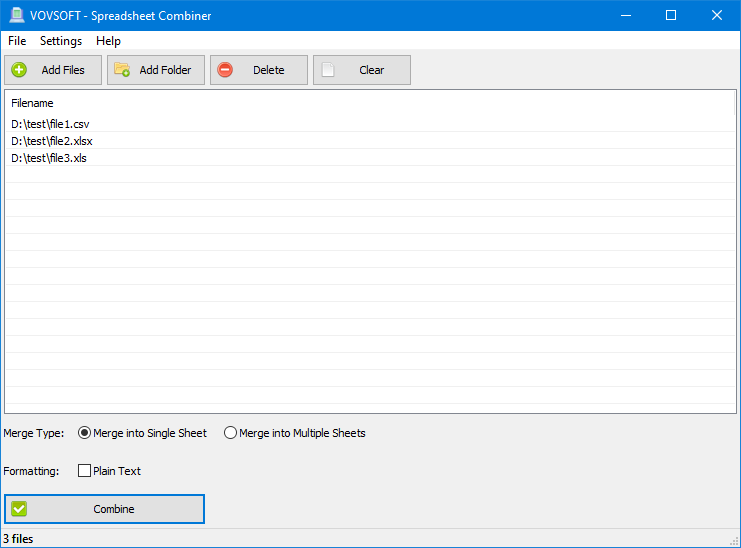
Task: Close the Spreadsheet Combiner window
Action: (x=717, y=15)
